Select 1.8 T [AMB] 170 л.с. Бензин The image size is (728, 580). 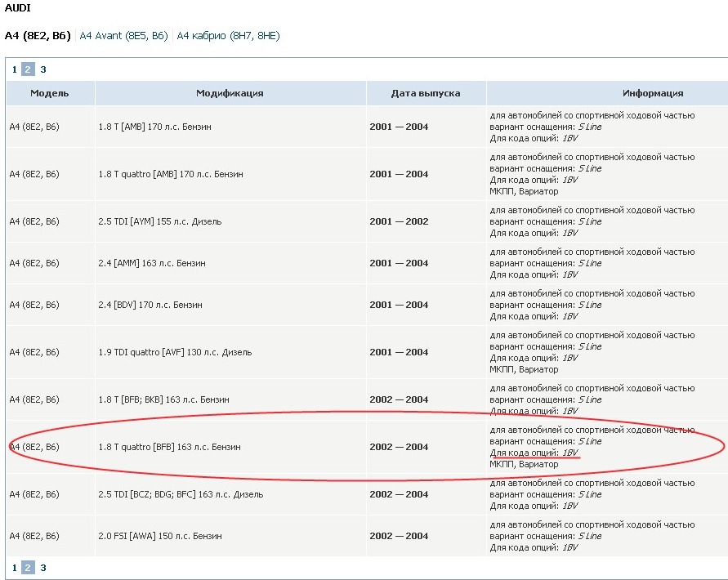point(154,127)
